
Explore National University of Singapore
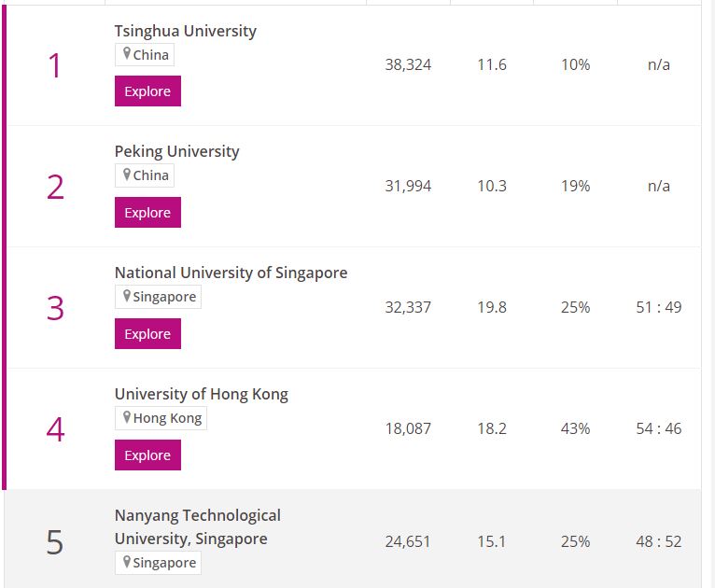[147, 334]
